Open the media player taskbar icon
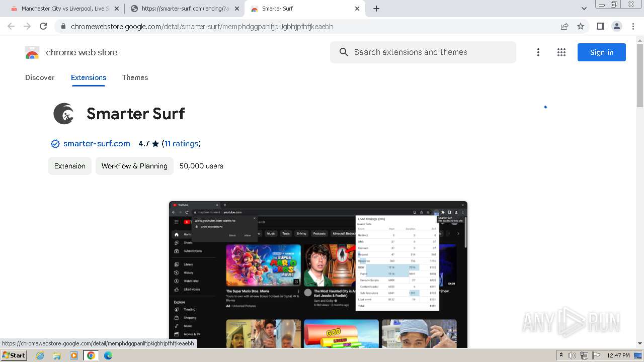Viewport: 644px width, 362px height. pyautogui.click(x=74, y=355)
